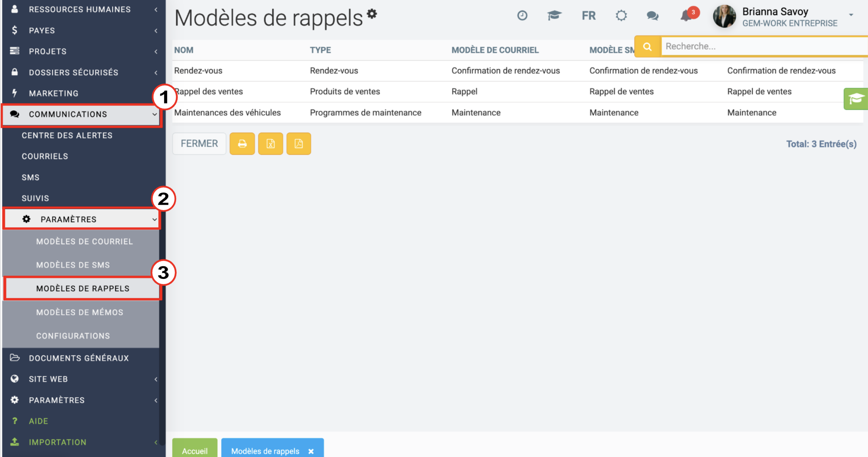Open the Brianna Savoy user dropdown arrow
868x457 pixels.
[851, 15]
